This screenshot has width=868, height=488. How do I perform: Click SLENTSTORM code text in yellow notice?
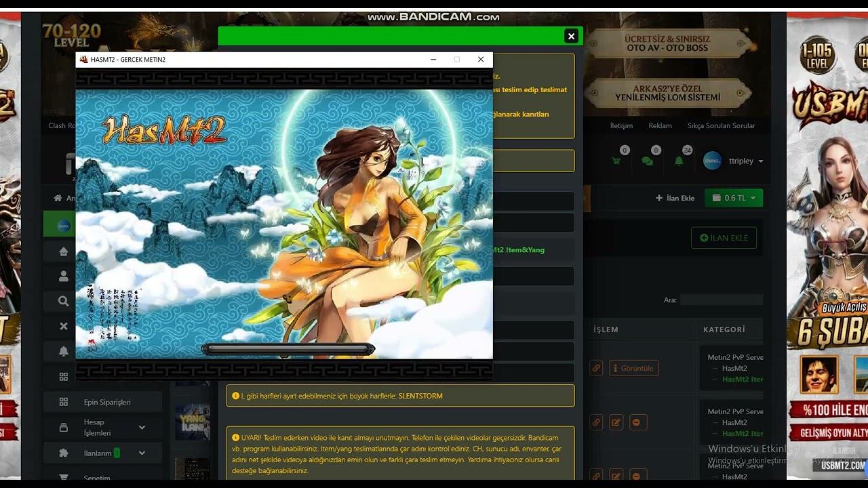click(x=420, y=396)
